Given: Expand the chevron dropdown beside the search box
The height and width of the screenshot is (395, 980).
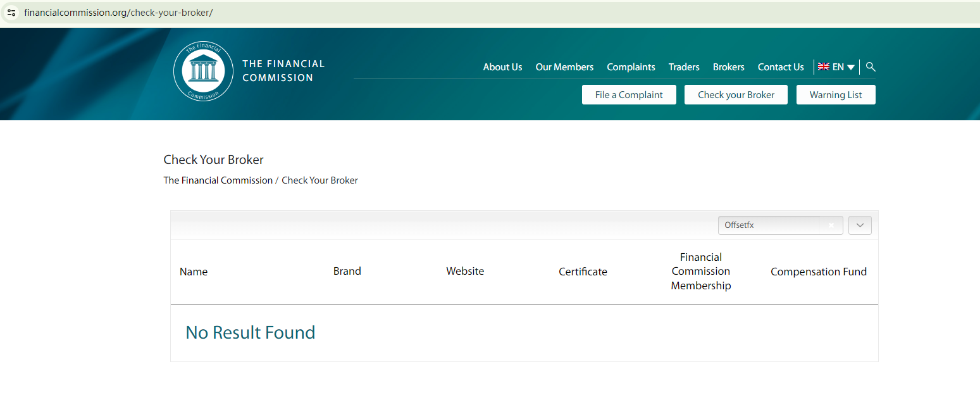Looking at the screenshot, I should click(860, 225).
